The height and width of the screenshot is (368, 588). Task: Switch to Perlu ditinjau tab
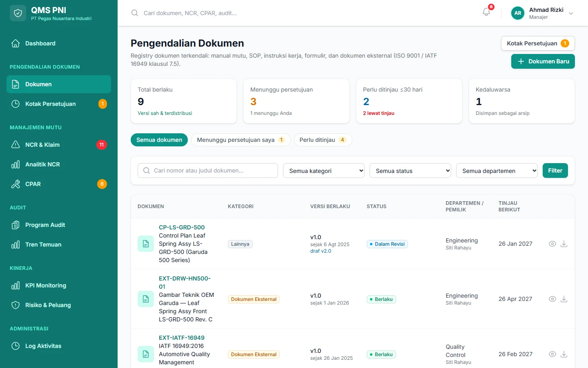pyautogui.click(x=323, y=140)
